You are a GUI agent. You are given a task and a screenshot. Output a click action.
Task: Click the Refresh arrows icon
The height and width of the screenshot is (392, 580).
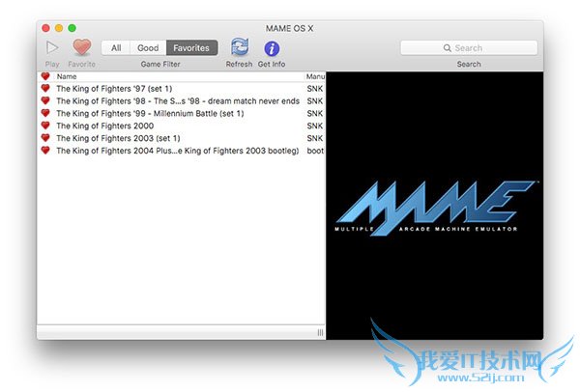pos(240,47)
